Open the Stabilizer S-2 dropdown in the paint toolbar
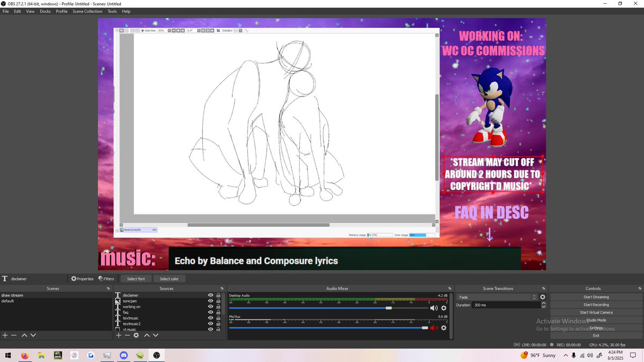Screen dimensions: 644x362 pos(240,31)
